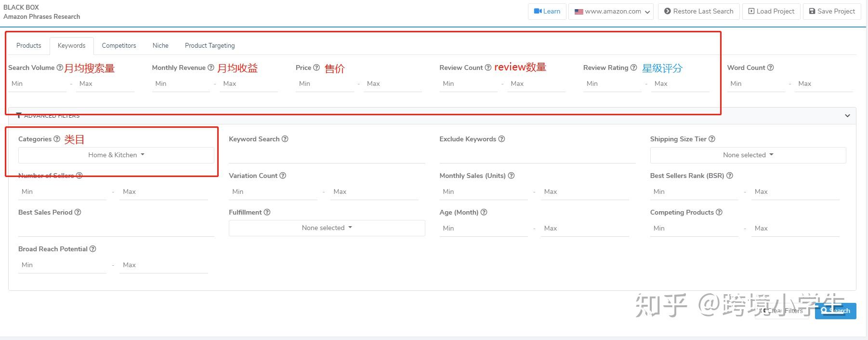Viewport: 868px width, 340px height.
Task: Open the Learn video button
Action: click(x=547, y=12)
